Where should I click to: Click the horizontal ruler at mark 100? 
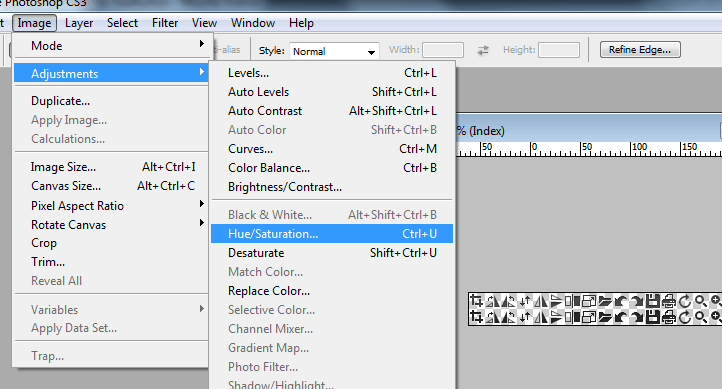pyautogui.click(x=639, y=146)
